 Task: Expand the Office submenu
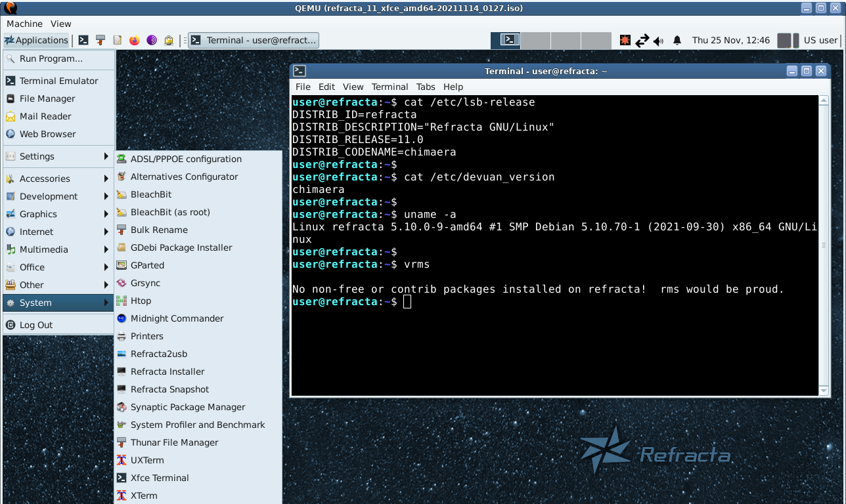(58, 267)
